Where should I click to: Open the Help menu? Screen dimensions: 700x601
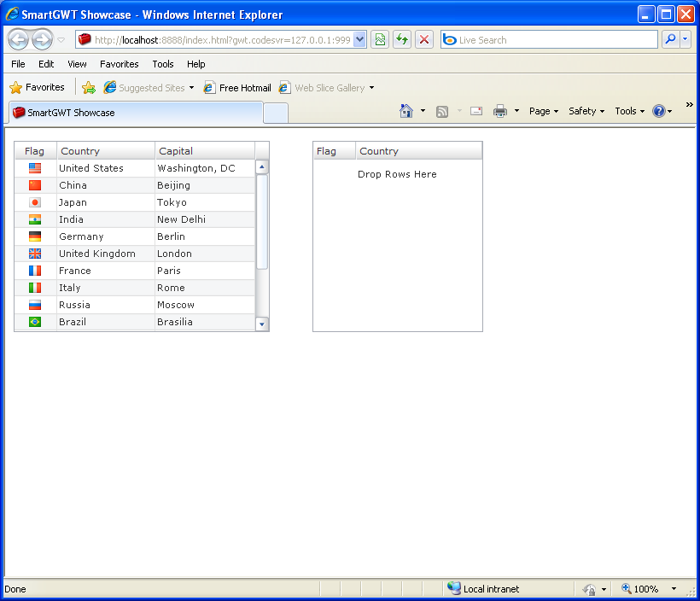[x=196, y=64]
